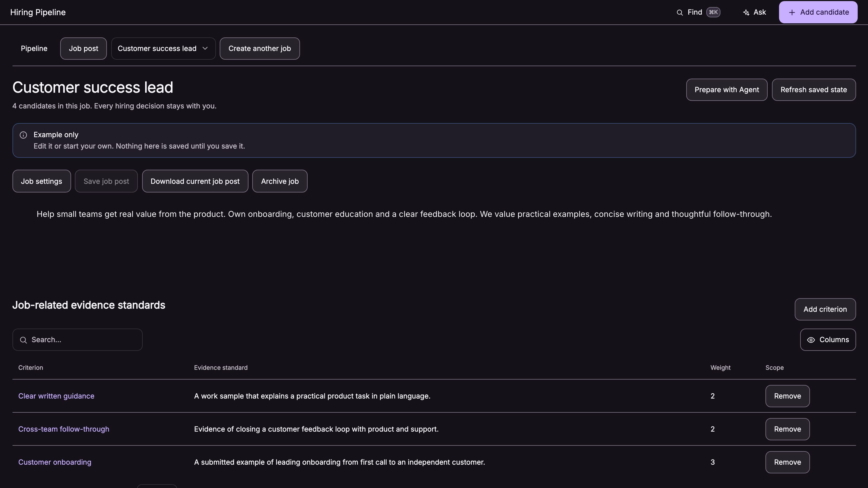Click the plus icon in Add candidate
The height and width of the screenshot is (488, 868).
pos(792,12)
